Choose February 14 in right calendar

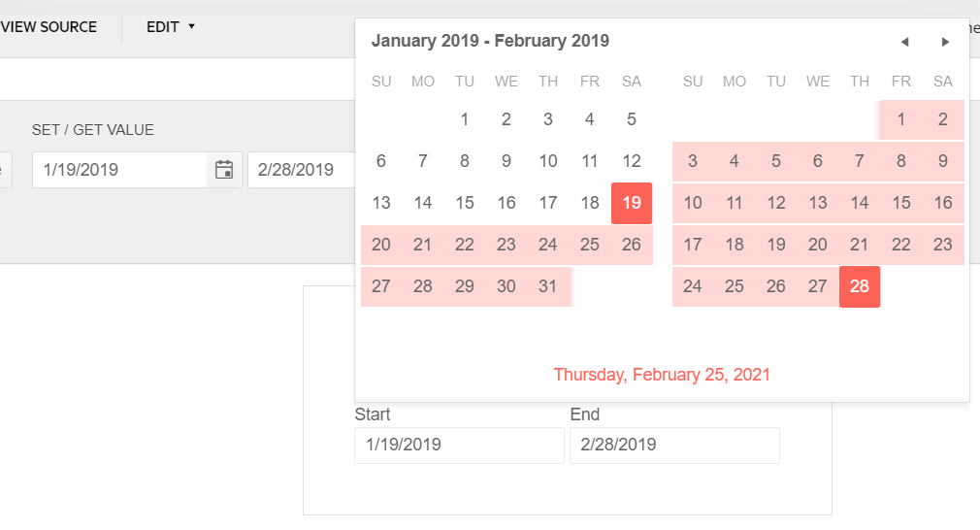[x=860, y=203]
